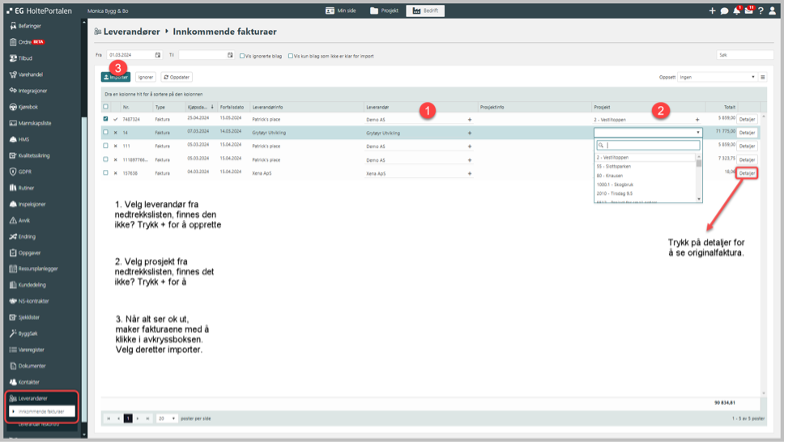Image resolution: width=785 pixels, height=443 pixels.
Task: Open the notifications bell icon
Action: [737, 10]
